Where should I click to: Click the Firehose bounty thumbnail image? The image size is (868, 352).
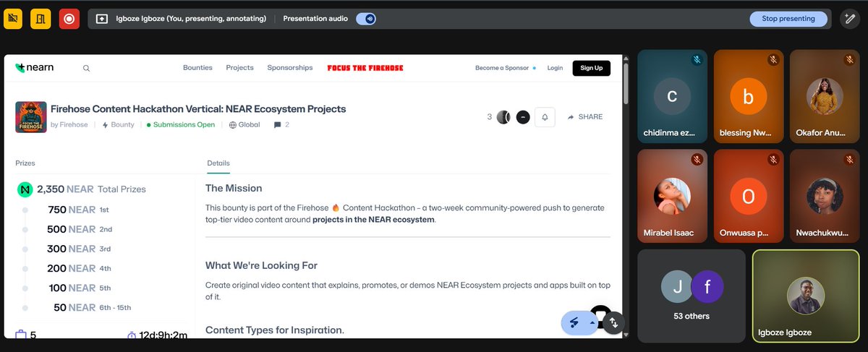click(31, 116)
